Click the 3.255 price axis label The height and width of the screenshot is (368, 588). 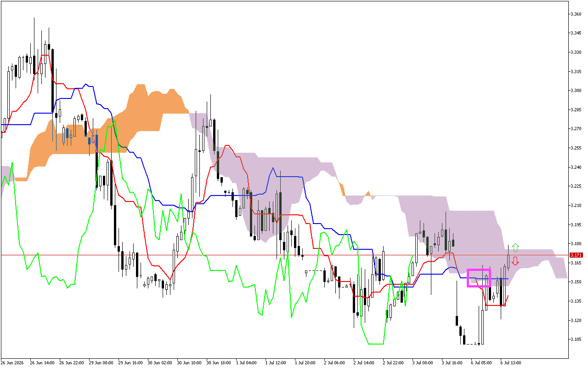[576, 148]
